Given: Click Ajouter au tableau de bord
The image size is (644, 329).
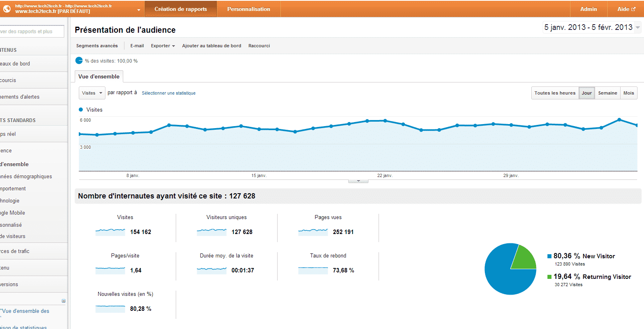Looking at the screenshot, I should (211, 46).
